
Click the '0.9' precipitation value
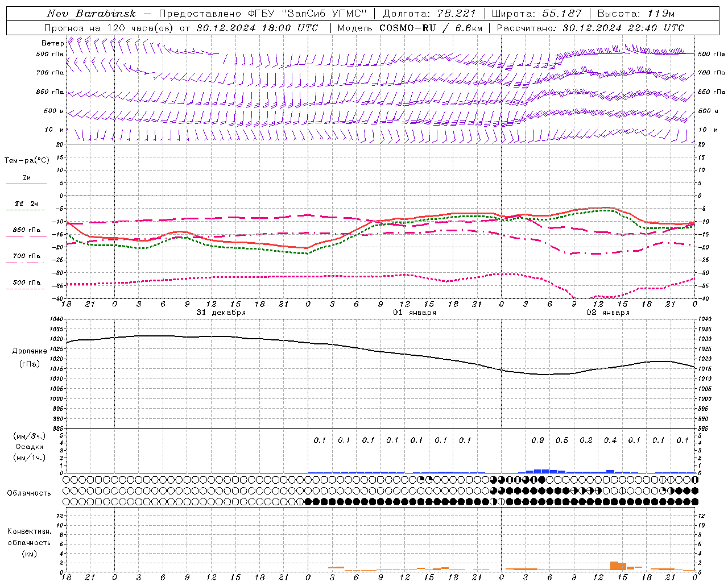(x=537, y=440)
